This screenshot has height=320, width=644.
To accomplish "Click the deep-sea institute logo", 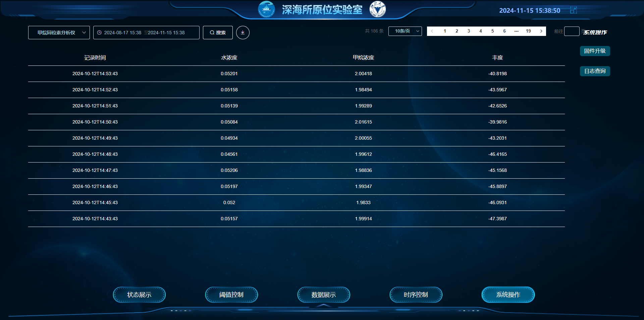I will pos(266,9).
